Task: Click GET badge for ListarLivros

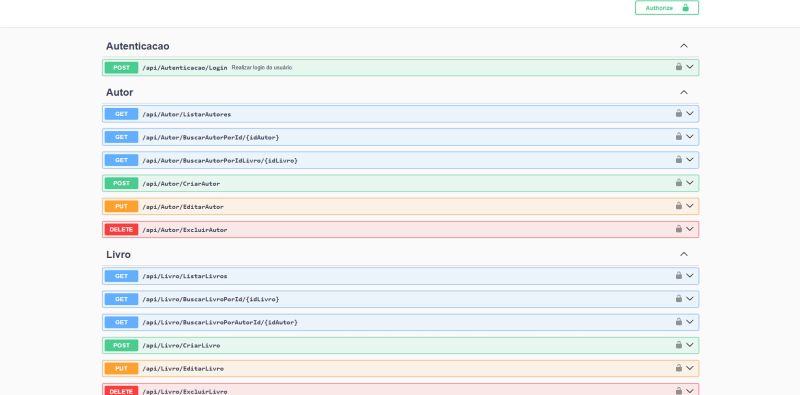Action: coord(121,276)
